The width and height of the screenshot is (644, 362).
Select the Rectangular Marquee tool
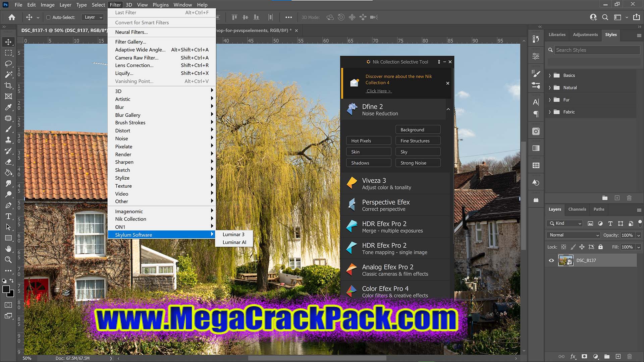coord(8,53)
